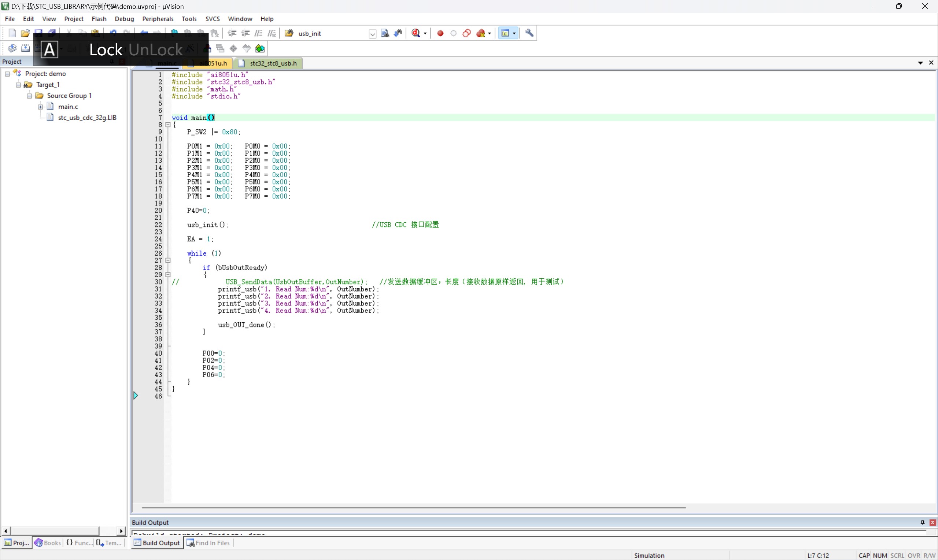Collapse the Target_1 tree node

coord(18,85)
